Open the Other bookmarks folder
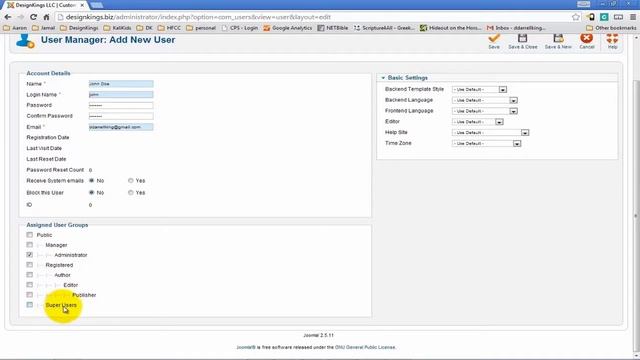 (611, 28)
